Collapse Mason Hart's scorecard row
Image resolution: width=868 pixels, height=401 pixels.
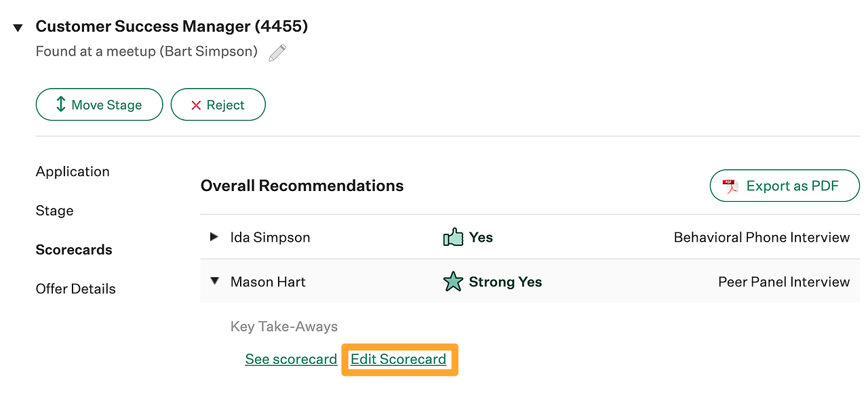pyautogui.click(x=214, y=281)
